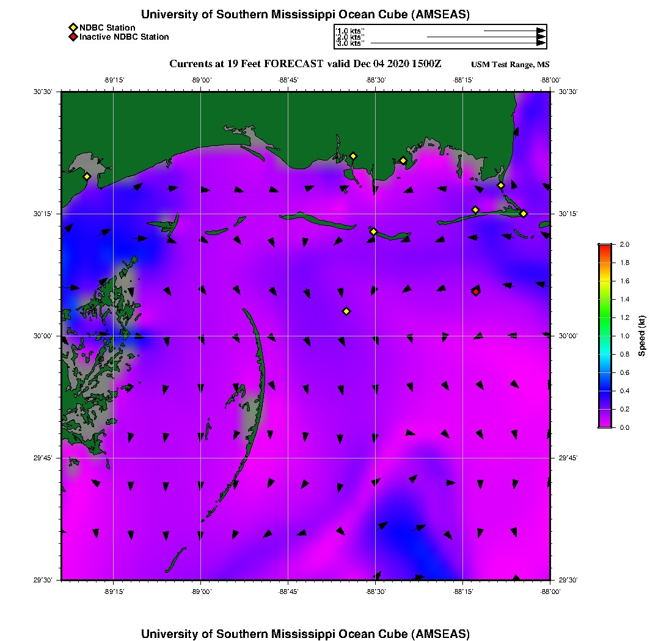Click the easternmost yellow station marker on the map
The image size is (672, 641).
[524, 213]
